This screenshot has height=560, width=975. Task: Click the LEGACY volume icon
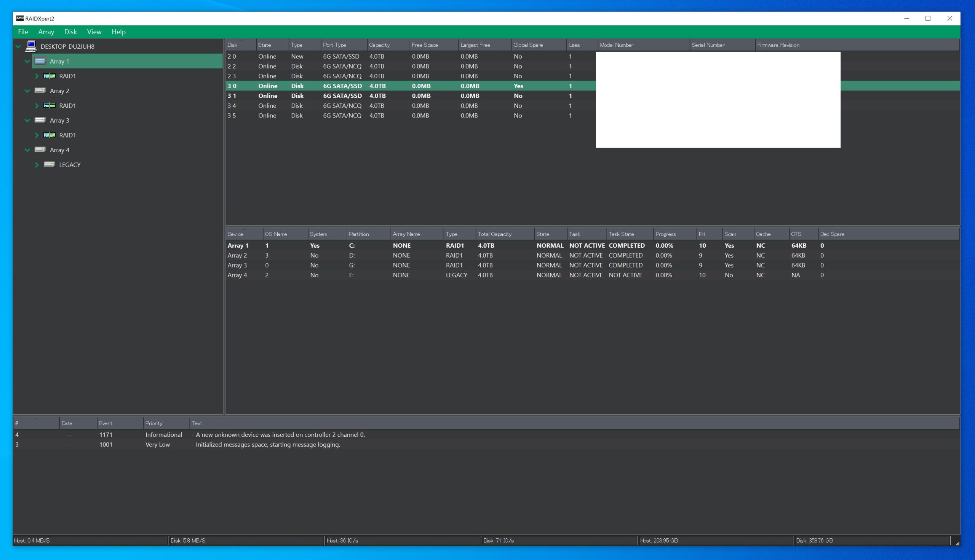(49, 165)
